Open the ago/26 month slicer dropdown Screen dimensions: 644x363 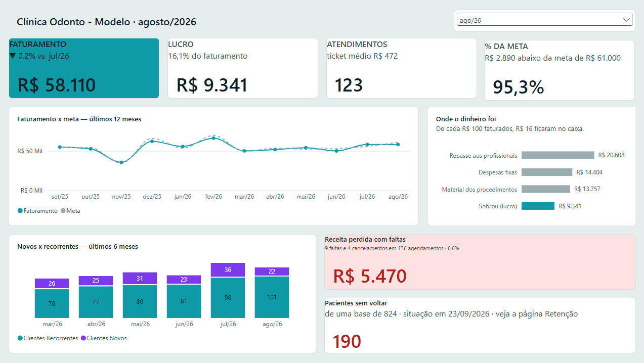544,20
